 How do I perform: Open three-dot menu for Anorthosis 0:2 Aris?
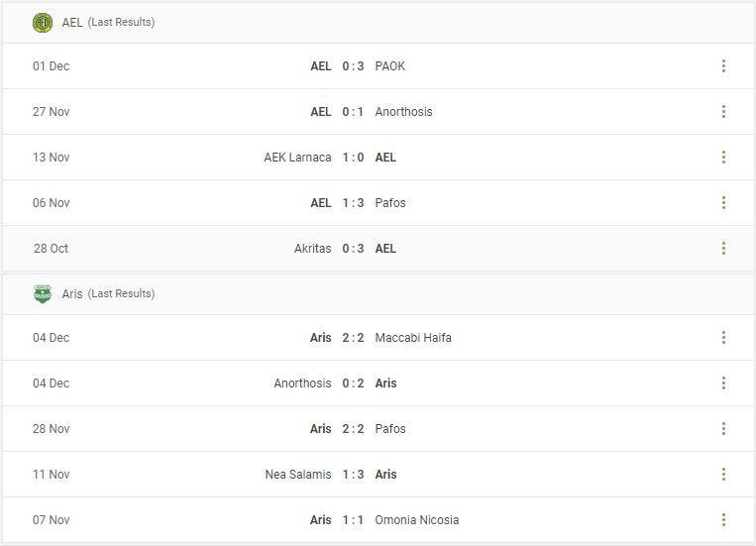(x=723, y=383)
